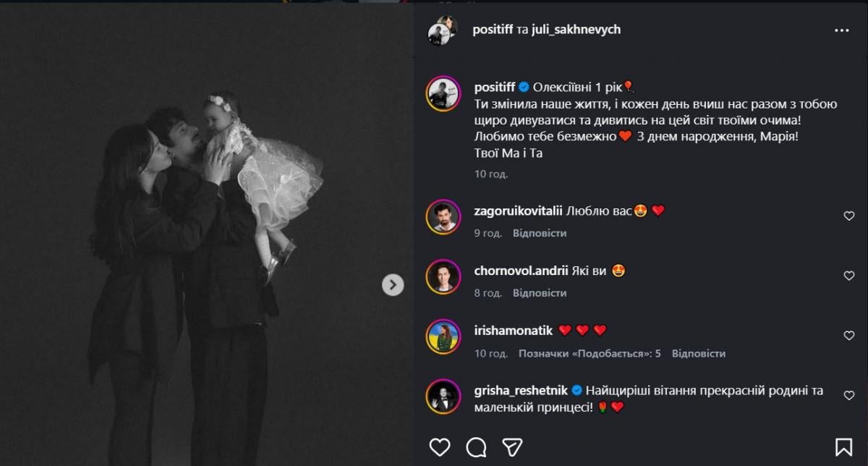Reply to zagoruikovitalii's comment via Відповісти
The image size is (868, 466).
click(x=540, y=233)
